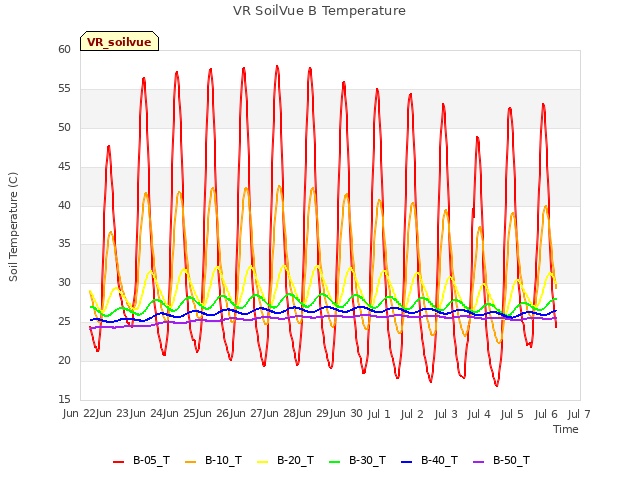This screenshot has height=480, width=640.
Task: Click the Jul 1 x-axis date label
Action: pyautogui.click(x=379, y=414)
